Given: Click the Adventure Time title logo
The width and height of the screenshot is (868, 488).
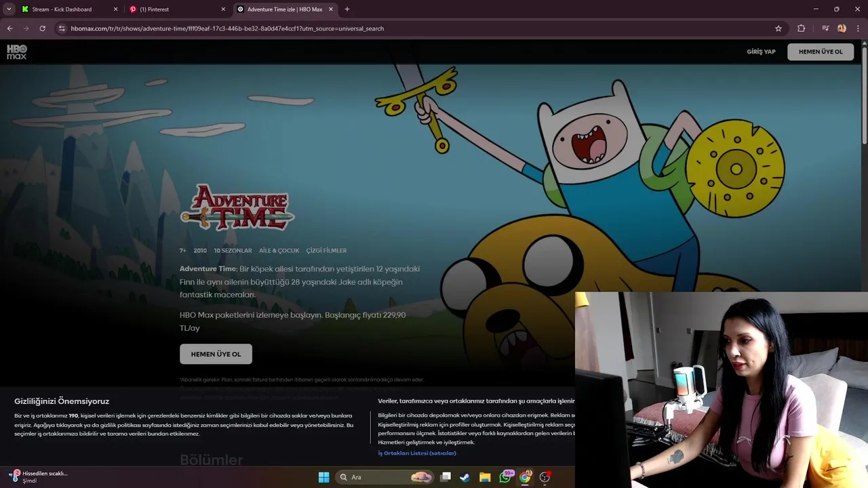Looking at the screenshot, I should click(x=237, y=207).
